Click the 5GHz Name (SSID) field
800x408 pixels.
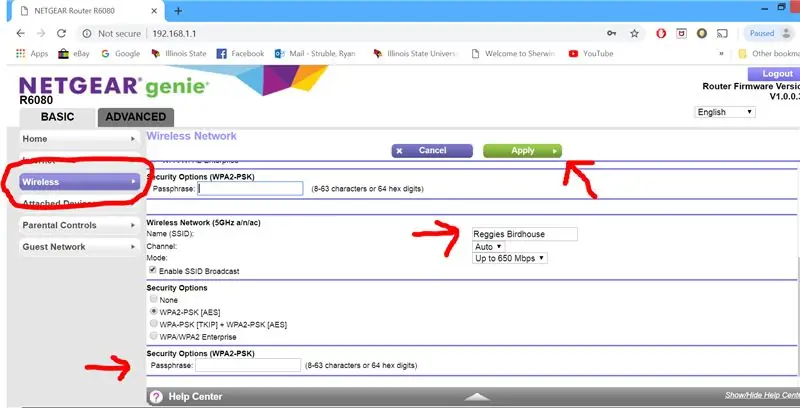click(x=524, y=234)
